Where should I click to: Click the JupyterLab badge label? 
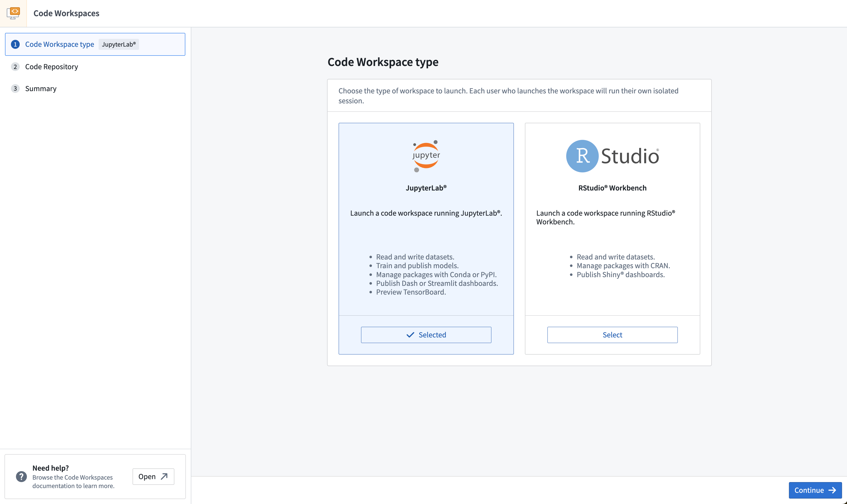pyautogui.click(x=119, y=44)
